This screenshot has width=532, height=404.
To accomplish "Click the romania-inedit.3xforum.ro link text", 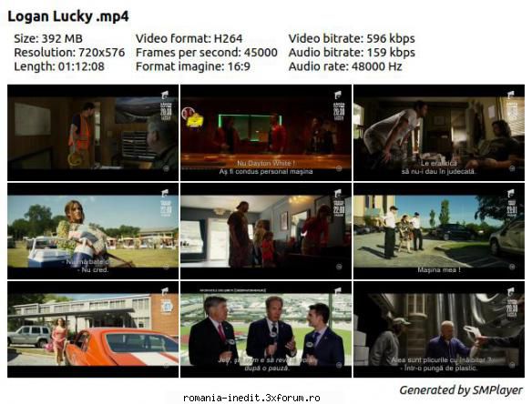I will (251, 398).
